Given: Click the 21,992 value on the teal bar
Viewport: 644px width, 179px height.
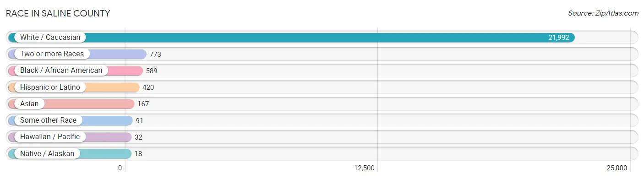Looking at the screenshot, I should (x=559, y=38).
